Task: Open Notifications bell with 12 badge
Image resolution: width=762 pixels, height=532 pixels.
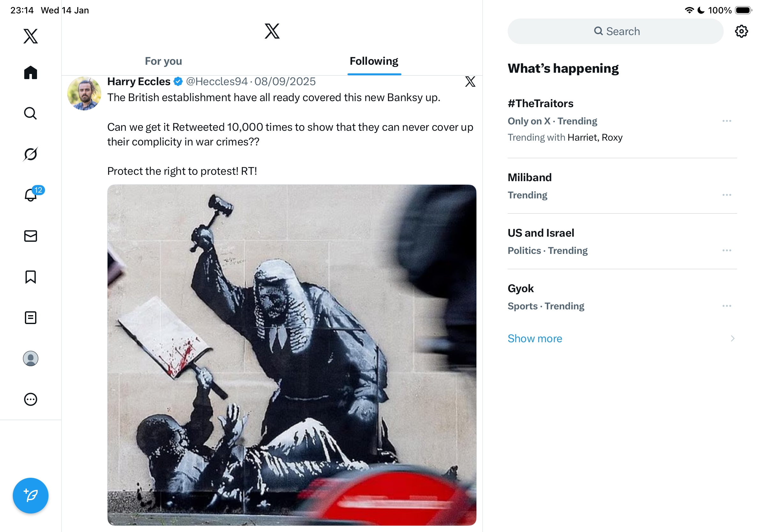Action: (31, 195)
